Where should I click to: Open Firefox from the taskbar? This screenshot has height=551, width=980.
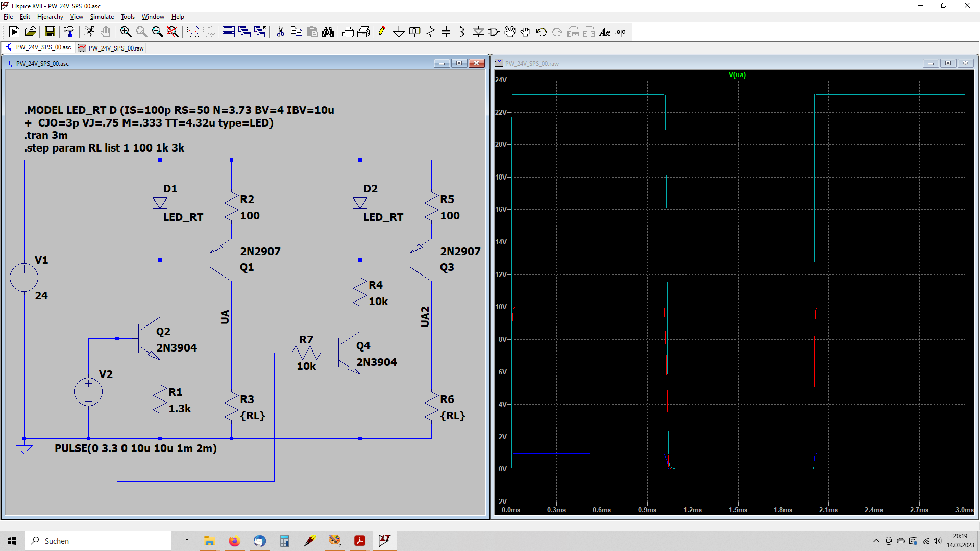(x=234, y=541)
